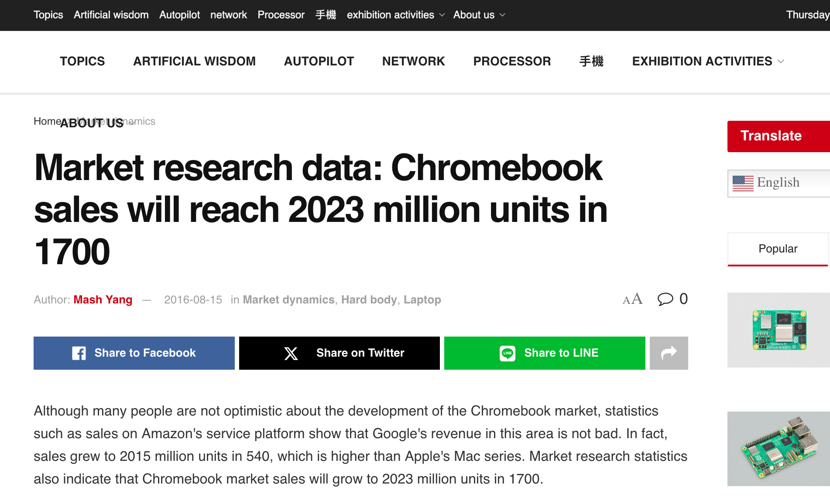Select AUTOPILOT in main navigation
Viewport: 830px width, 504px height.
pos(319,61)
